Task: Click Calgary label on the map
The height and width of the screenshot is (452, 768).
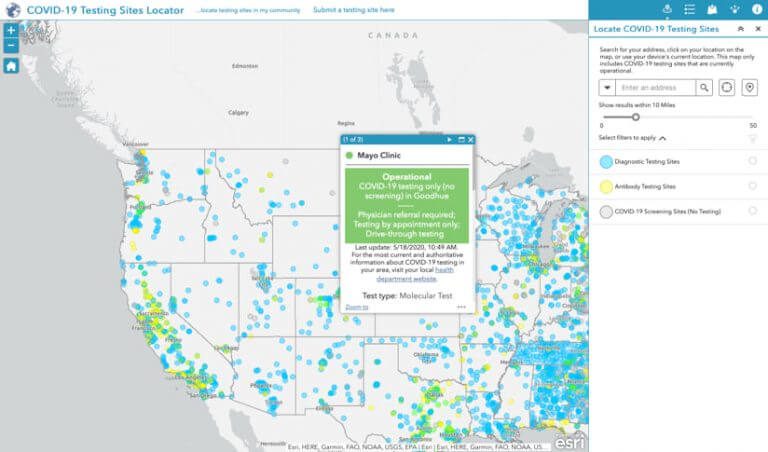Action: pyautogui.click(x=239, y=113)
